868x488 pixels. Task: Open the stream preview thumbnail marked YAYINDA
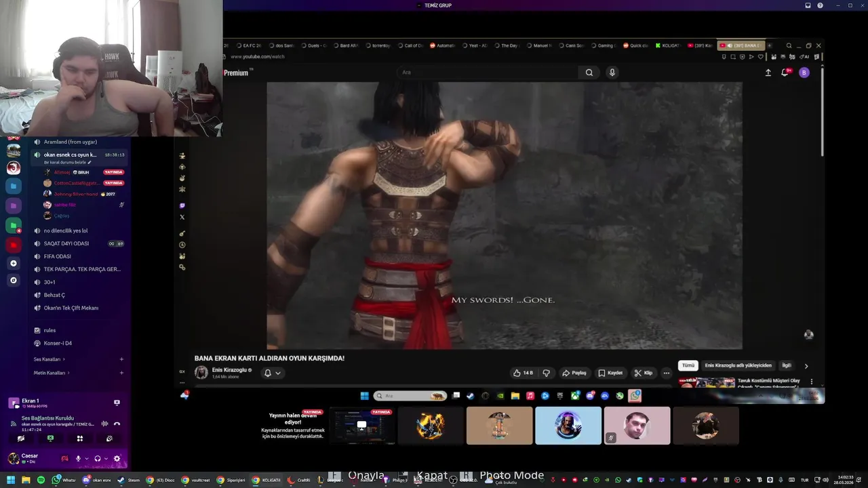click(362, 426)
